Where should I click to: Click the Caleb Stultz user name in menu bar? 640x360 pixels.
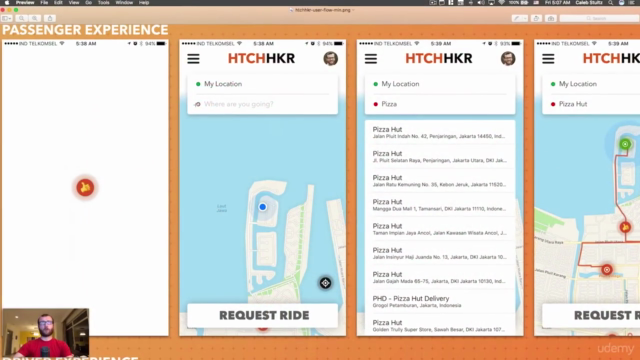coord(589,2)
